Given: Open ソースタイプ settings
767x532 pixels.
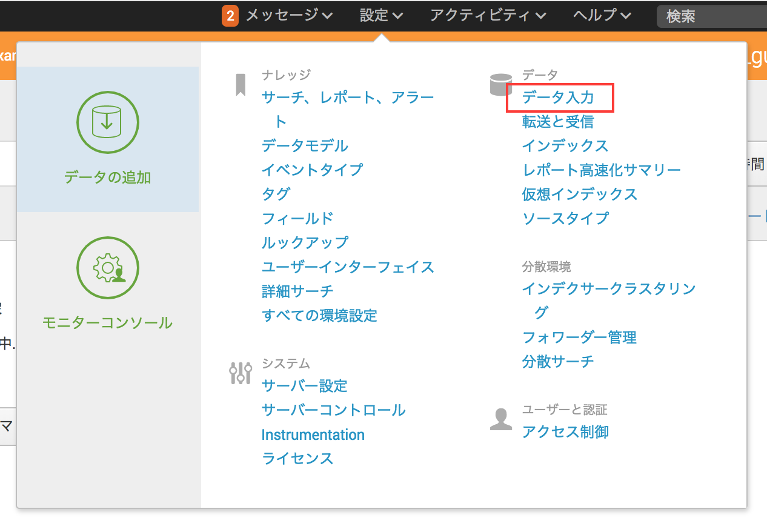Looking at the screenshot, I should pos(565,219).
